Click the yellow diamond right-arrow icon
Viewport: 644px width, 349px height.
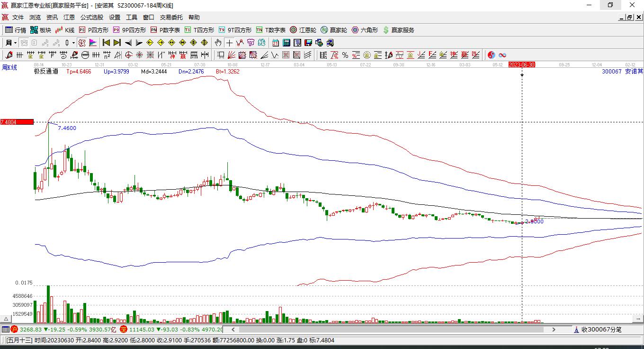[x=161, y=43]
